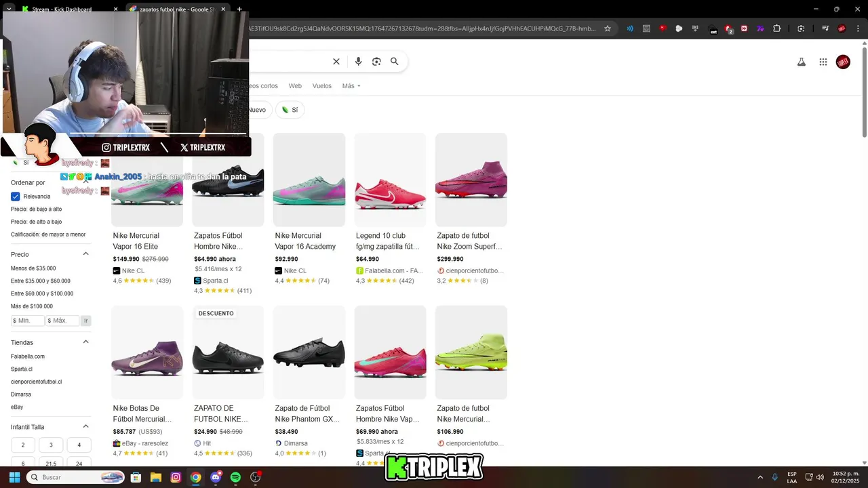
Task: Collapse the Tiendas filter section
Action: click(x=85, y=342)
